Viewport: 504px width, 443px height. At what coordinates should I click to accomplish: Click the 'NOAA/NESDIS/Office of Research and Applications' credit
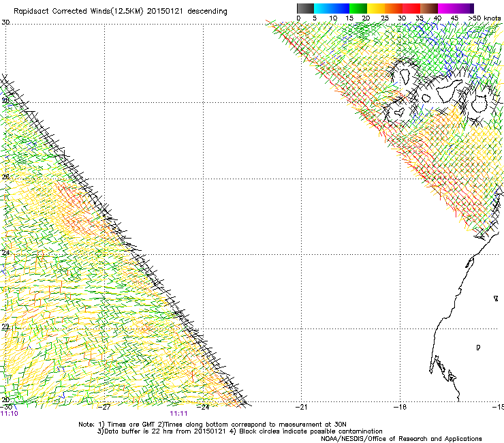pos(401,439)
